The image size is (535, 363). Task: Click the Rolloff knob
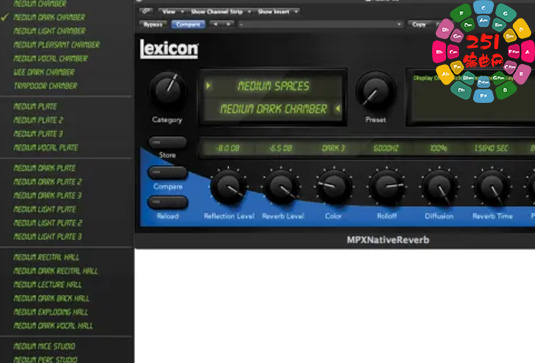387,187
